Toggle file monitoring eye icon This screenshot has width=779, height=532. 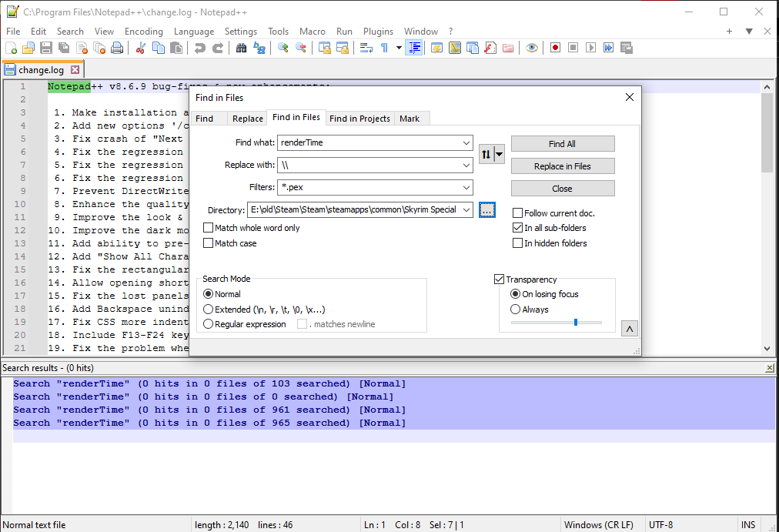click(x=532, y=48)
